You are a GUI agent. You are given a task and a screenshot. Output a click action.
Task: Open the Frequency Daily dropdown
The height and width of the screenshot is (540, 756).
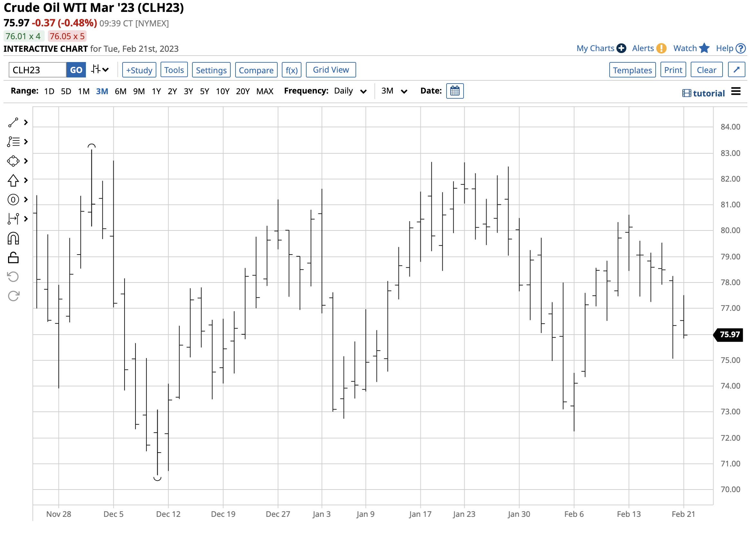[350, 91]
